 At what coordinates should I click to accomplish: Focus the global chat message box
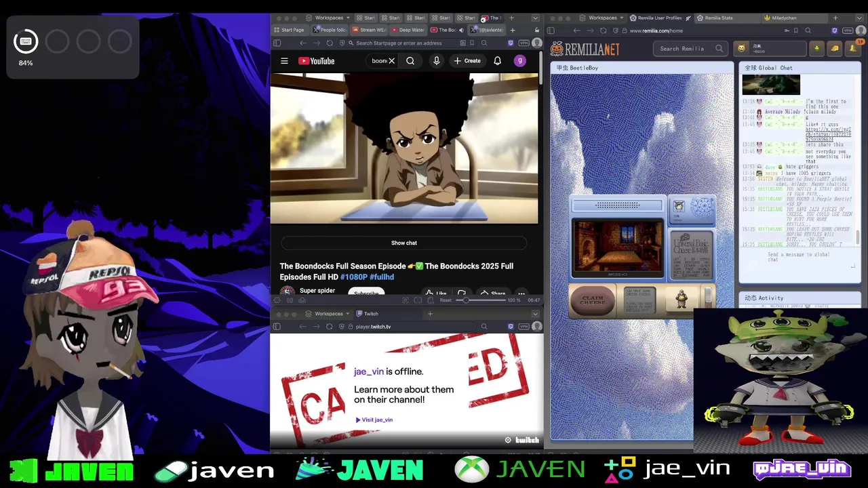[x=800, y=258]
